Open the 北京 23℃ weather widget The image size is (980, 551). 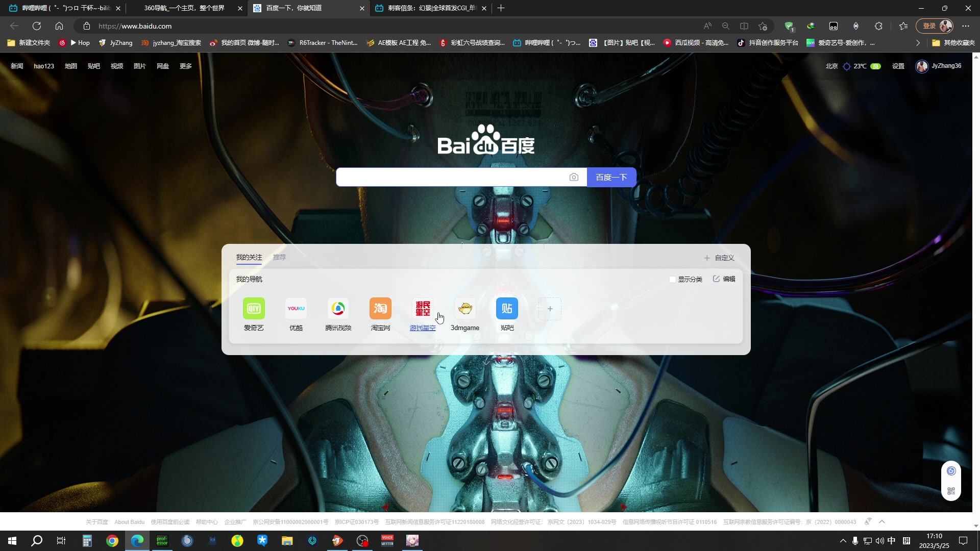coord(853,66)
